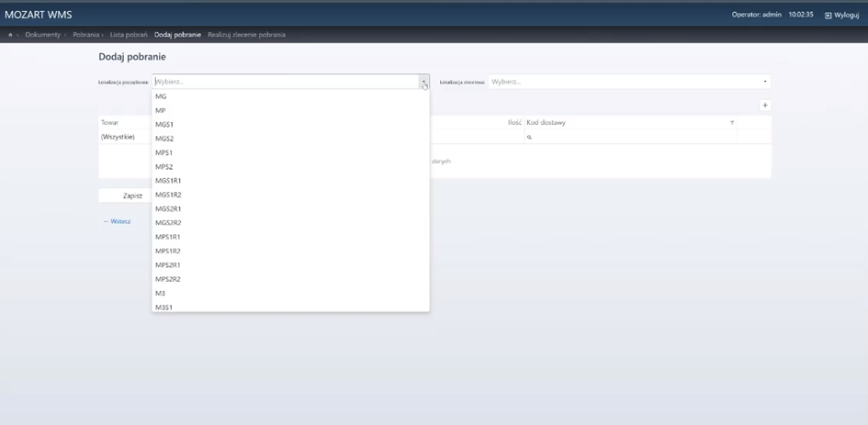Select MG from the location list

pyautogui.click(x=162, y=96)
